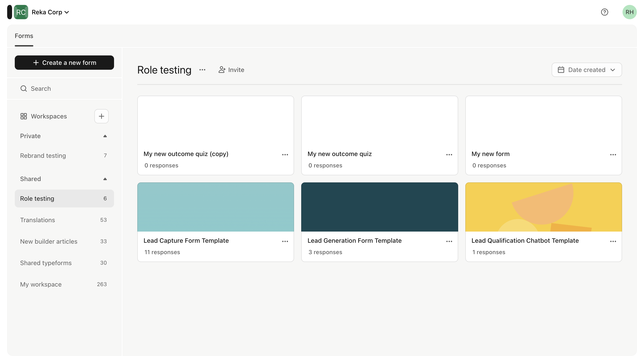Open options for My new outcome quiz (copy)
Image resolution: width=644 pixels, height=363 pixels.
(285, 155)
